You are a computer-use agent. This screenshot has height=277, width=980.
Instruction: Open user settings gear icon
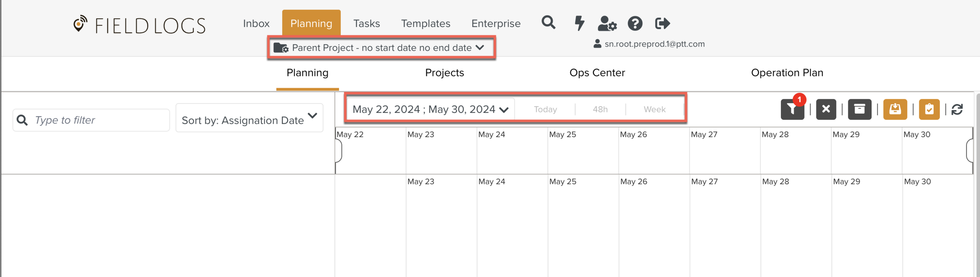tap(607, 24)
